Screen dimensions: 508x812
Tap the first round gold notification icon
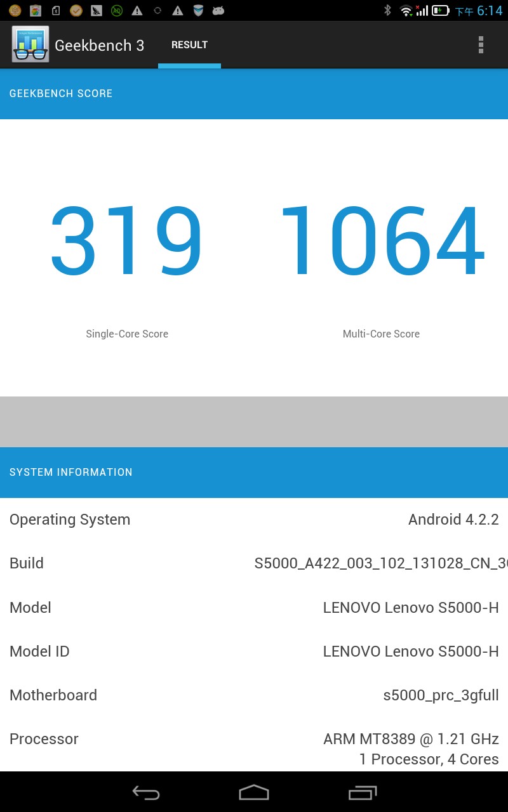(x=15, y=11)
